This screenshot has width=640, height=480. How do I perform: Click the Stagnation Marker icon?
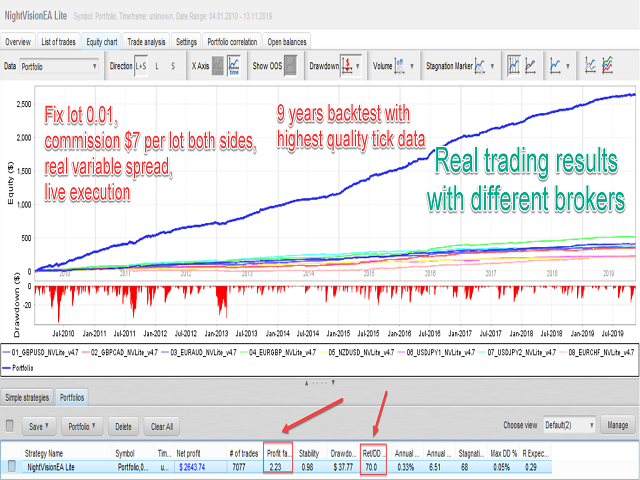[x=480, y=66]
